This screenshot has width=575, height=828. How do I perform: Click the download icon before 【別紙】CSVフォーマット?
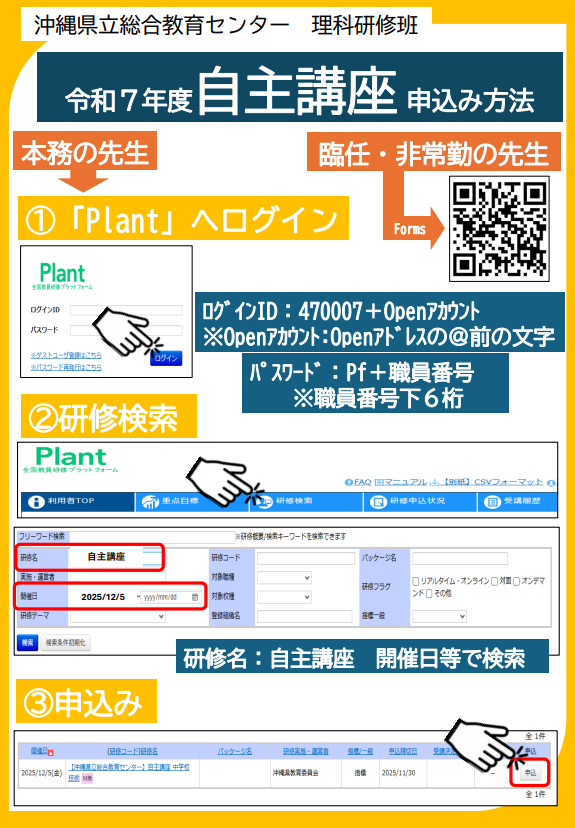435,482
